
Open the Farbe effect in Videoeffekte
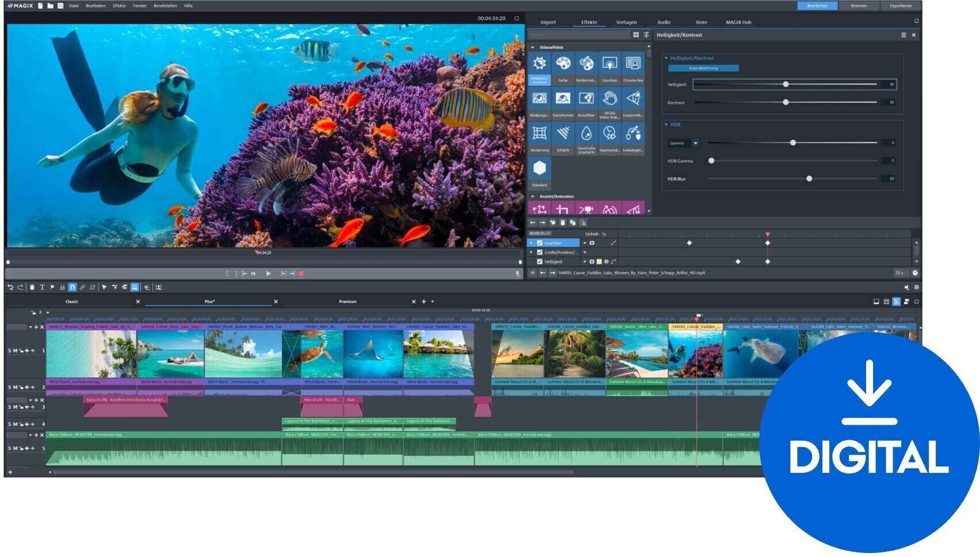(563, 64)
